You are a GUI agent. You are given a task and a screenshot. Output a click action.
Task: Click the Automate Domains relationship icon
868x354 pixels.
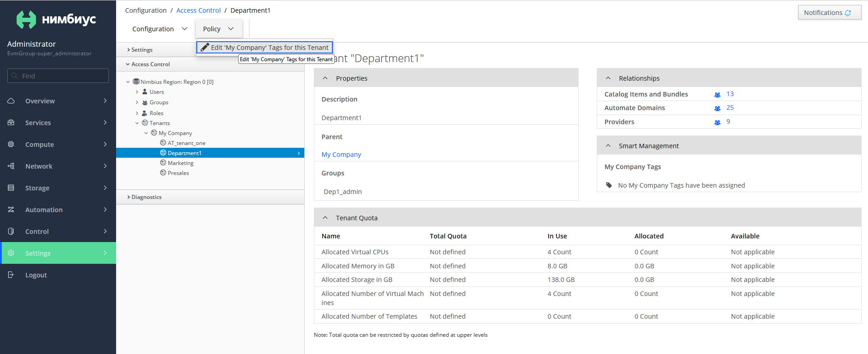click(x=717, y=108)
